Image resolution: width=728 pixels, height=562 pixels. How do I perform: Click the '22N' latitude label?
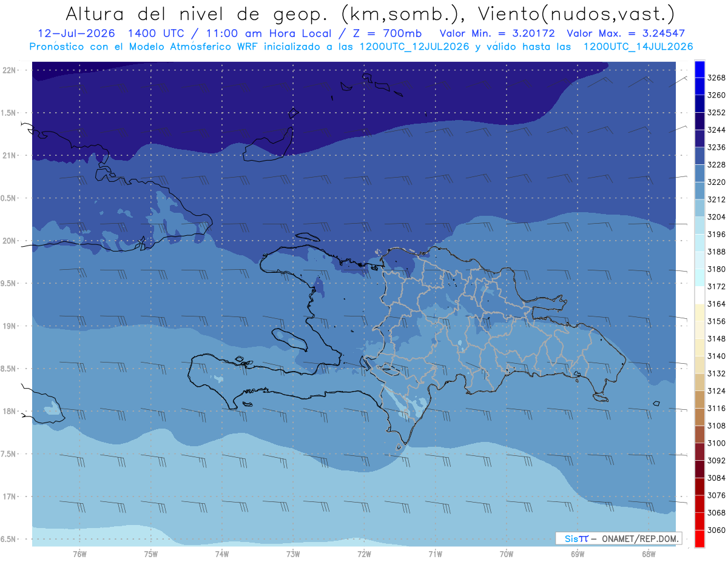click(10, 70)
